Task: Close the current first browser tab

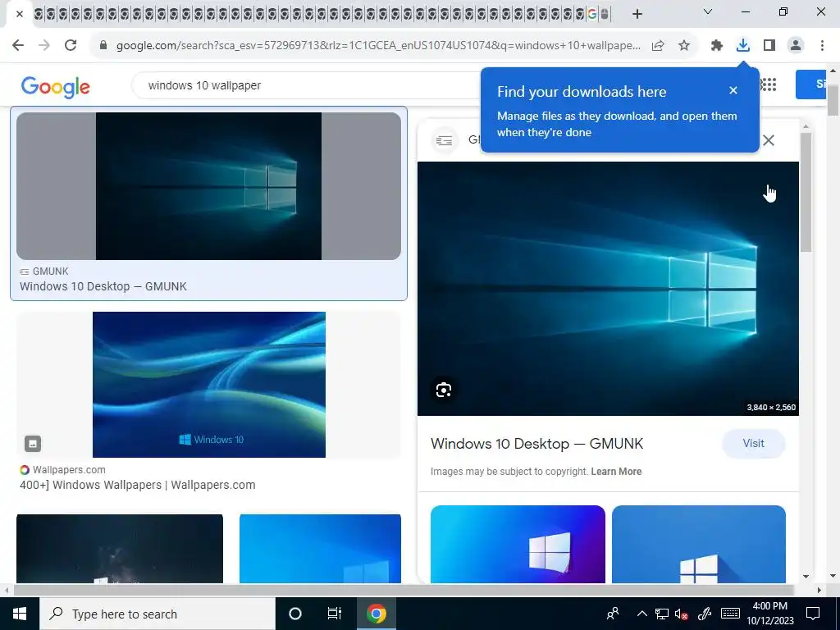Action: [20, 14]
